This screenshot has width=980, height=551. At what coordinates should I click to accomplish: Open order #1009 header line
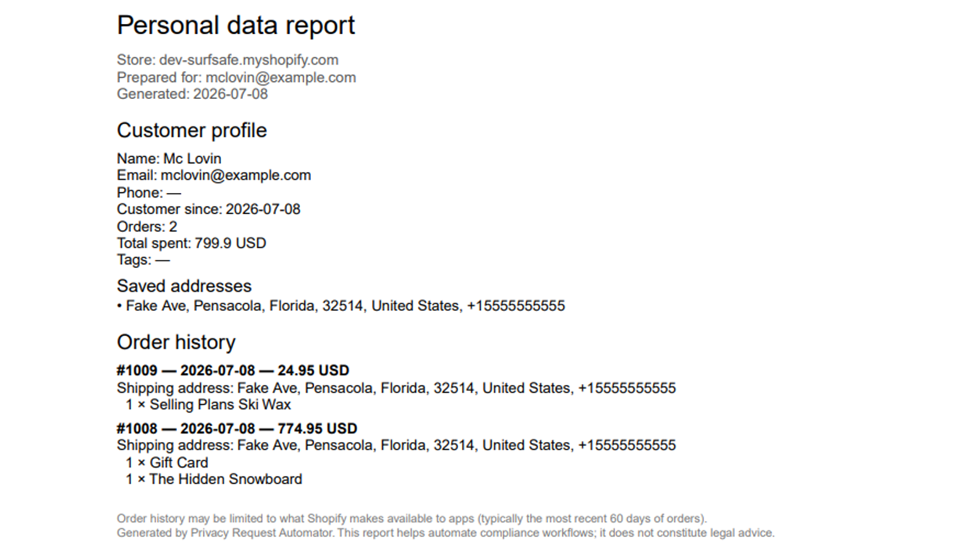click(233, 370)
